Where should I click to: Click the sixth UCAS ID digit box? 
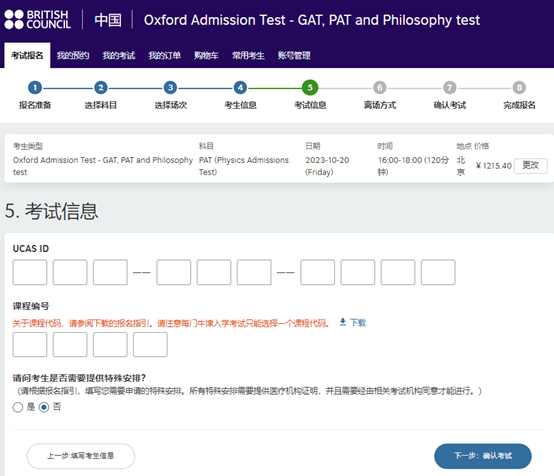pyautogui.click(x=254, y=272)
